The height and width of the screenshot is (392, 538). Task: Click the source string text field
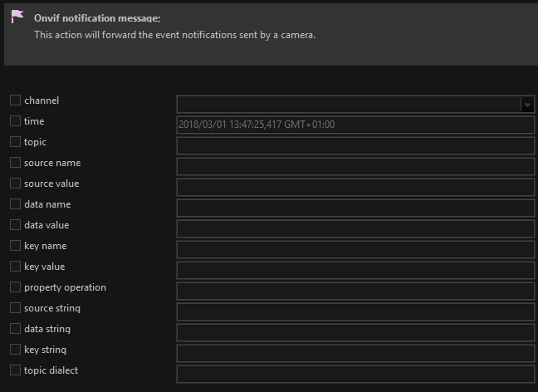(x=355, y=311)
